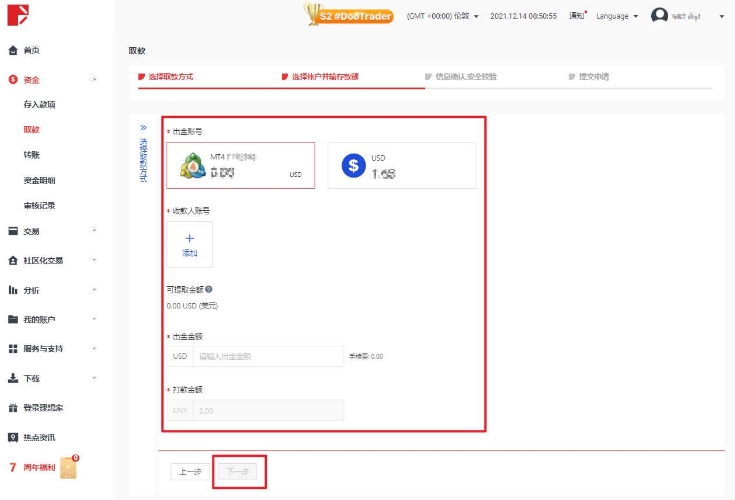Choose the USD wallet dollar icon
This screenshot has height=500, width=735.
[352, 166]
